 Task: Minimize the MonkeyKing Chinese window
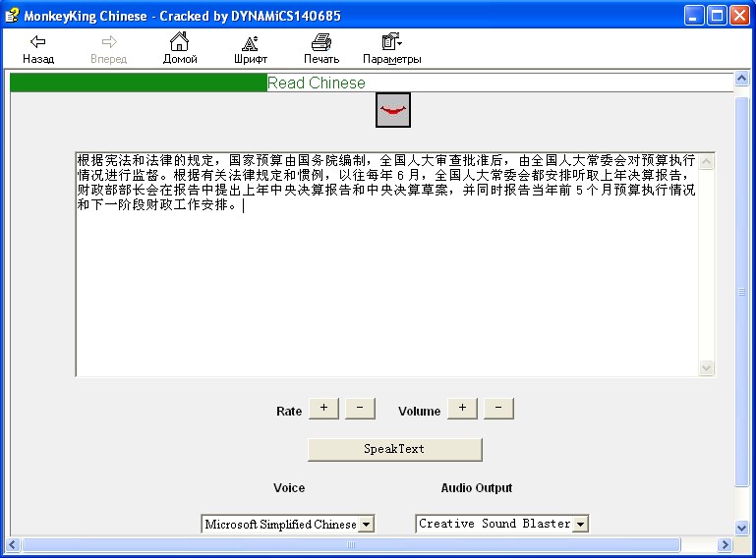click(x=694, y=16)
